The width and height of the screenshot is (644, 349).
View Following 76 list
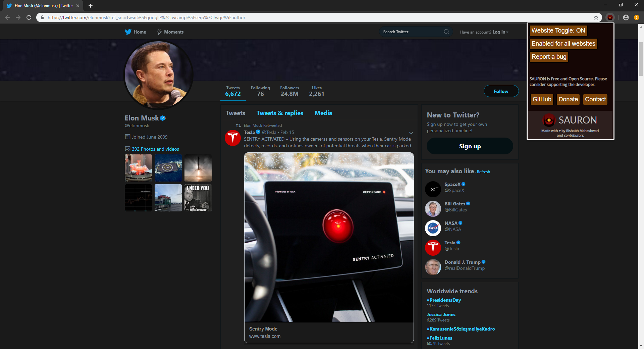260,91
